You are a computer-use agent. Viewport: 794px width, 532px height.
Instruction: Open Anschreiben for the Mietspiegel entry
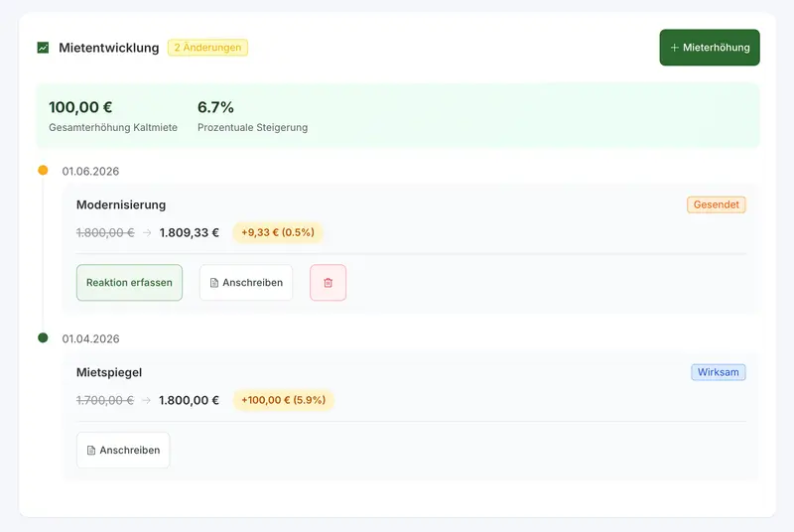pos(123,450)
